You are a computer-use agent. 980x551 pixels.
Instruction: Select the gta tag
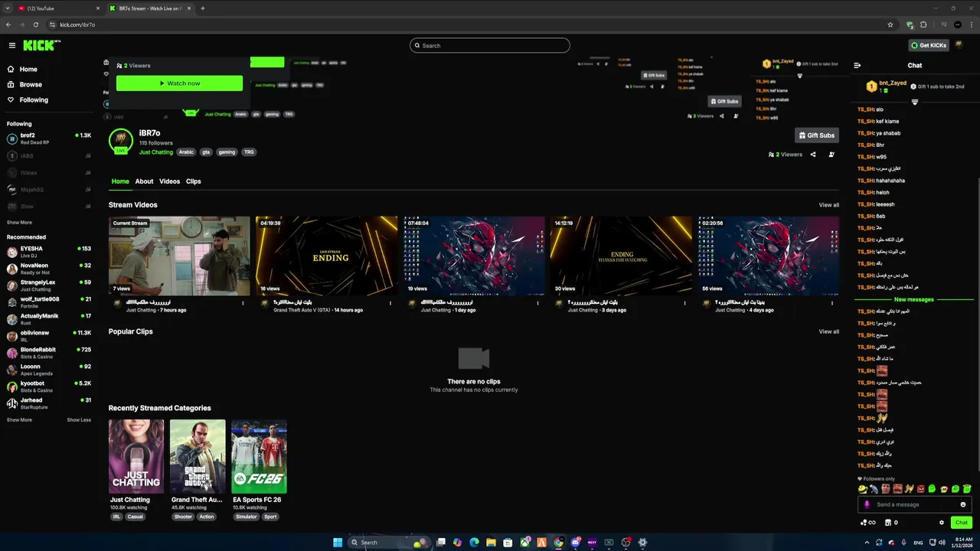pos(206,152)
